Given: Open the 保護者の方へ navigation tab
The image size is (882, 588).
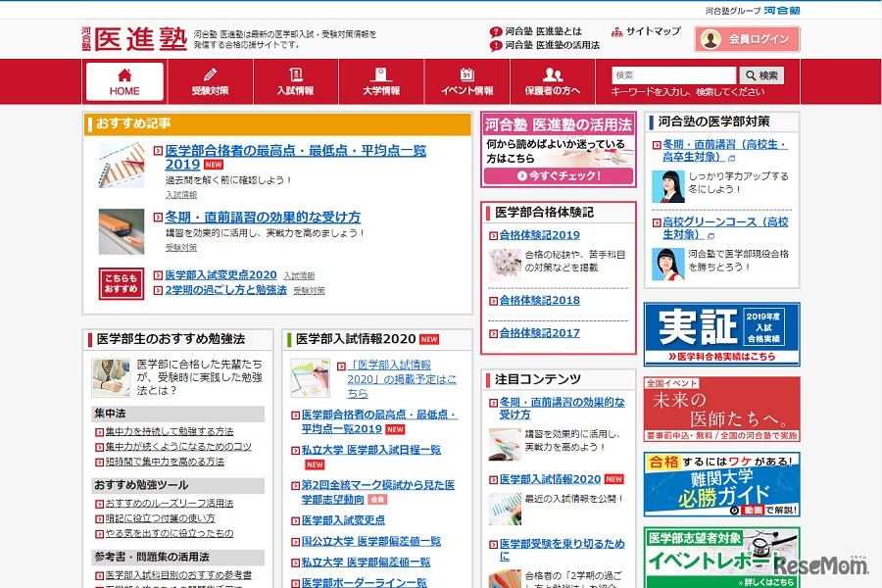Looking at the screenshot, I should 553,81.
